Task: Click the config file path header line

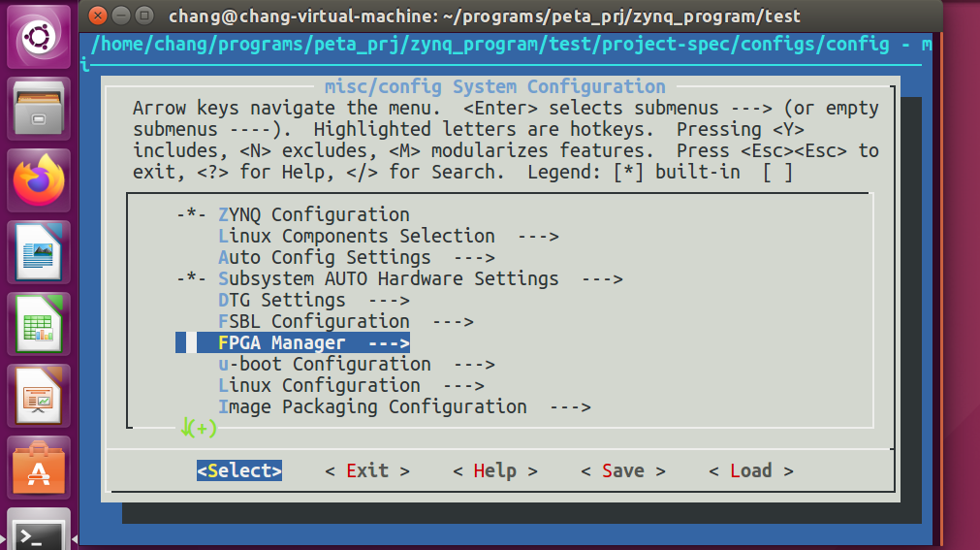Action: tap(511, 45)
